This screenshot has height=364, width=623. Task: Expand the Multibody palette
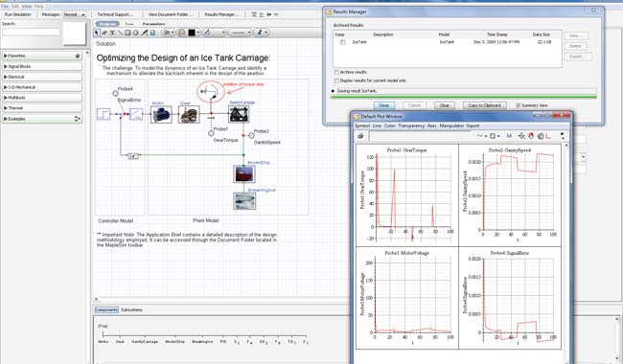coord(42,98)
